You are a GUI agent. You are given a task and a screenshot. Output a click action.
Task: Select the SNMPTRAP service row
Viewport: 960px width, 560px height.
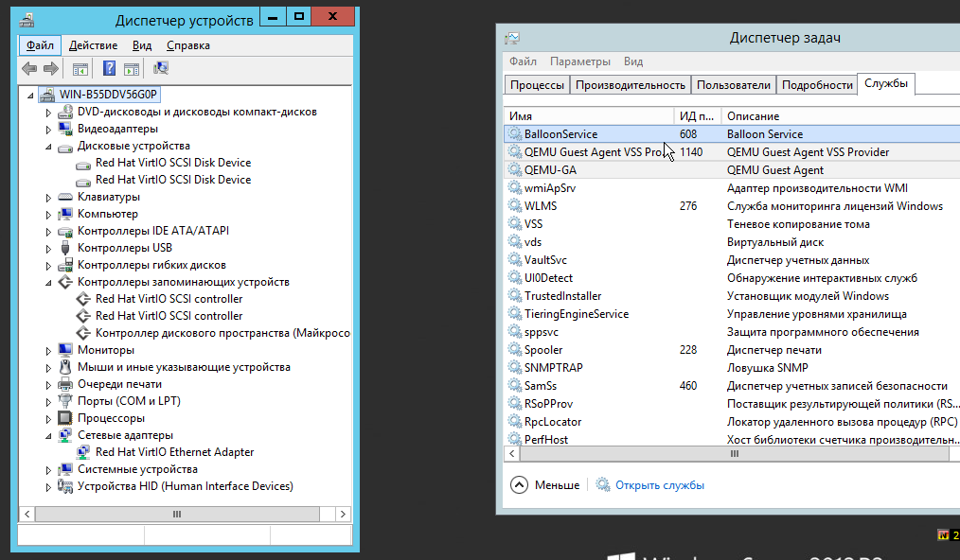pos(732,368)
